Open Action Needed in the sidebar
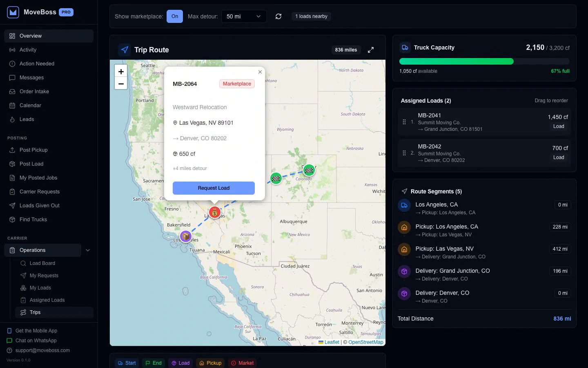 pos(49,64)
